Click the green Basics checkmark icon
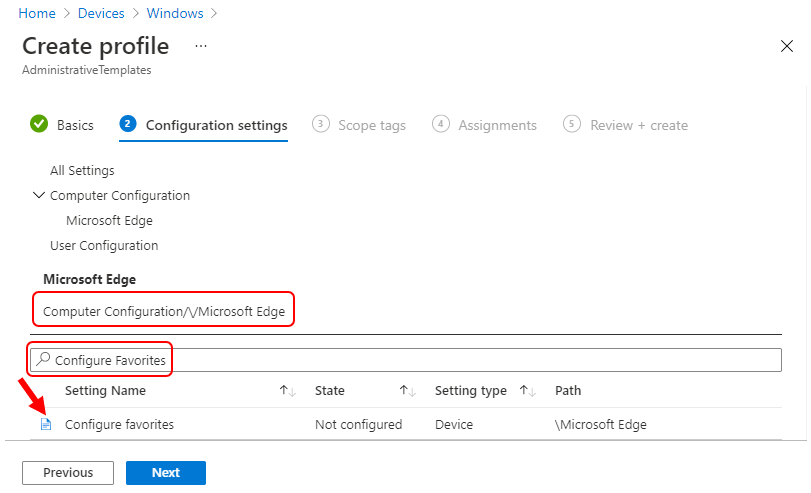The width and height of the screenshot is (811, 493). pyautogui.click(x=39, y=124)
